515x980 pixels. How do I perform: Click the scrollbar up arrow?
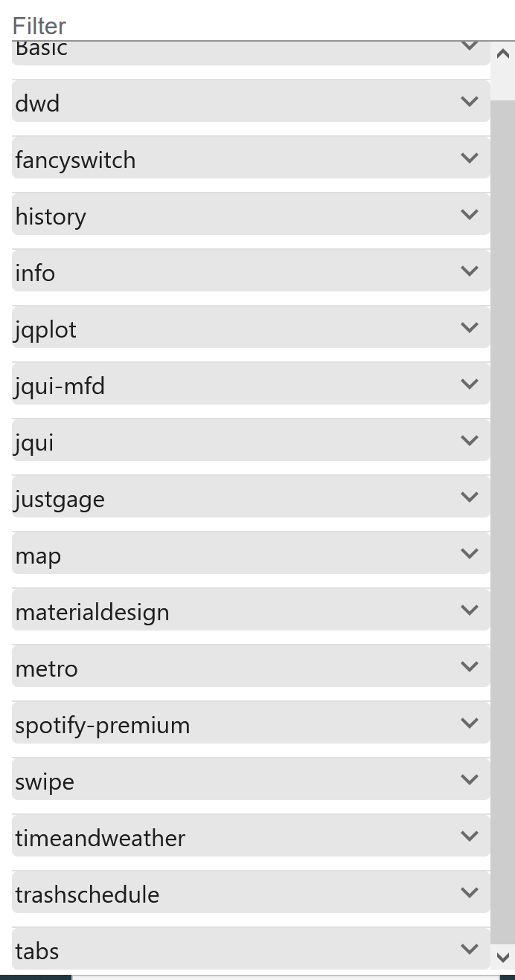tap(502, 54)
